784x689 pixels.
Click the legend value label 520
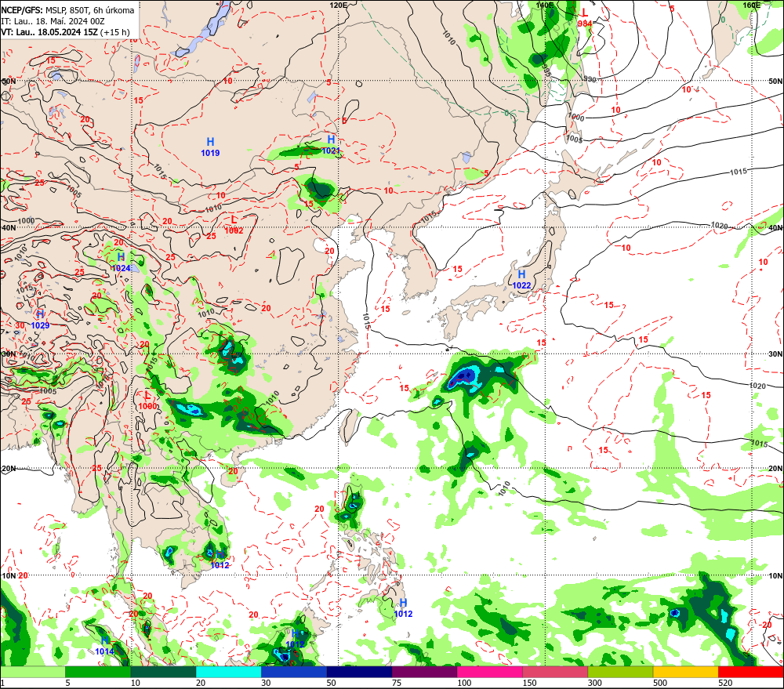(x=725, y=683)
